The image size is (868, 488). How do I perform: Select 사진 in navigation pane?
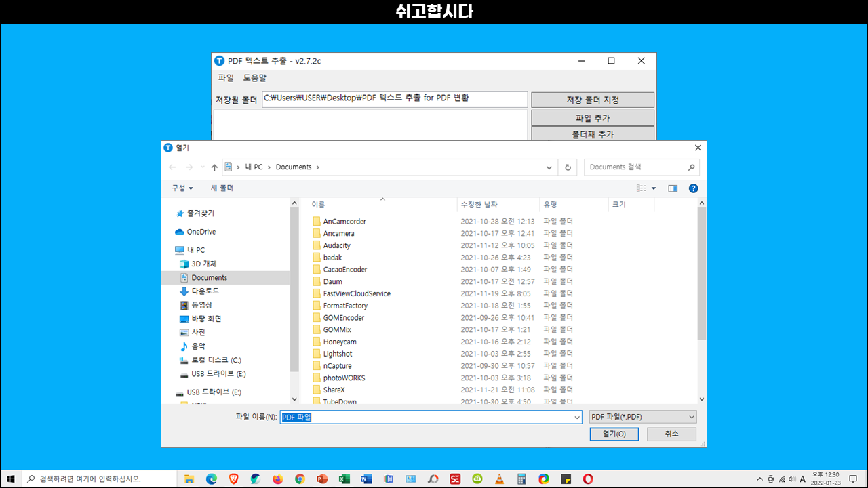(198, 332)
